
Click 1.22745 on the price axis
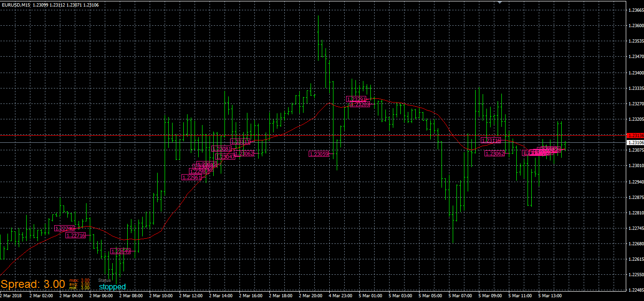click(x=636, y=228)
